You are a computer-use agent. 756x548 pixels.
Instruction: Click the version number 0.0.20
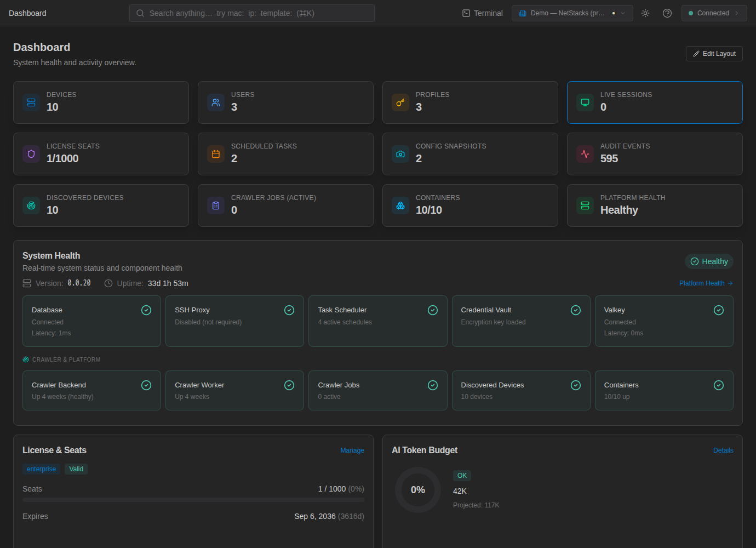click(x=79, y=283)
